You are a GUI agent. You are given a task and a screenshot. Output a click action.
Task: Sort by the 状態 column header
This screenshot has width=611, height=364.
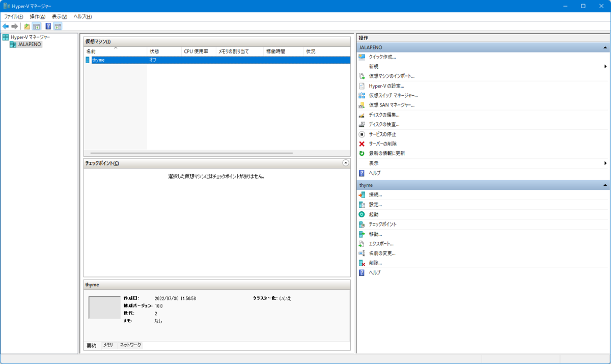click(x=164, y=51)
